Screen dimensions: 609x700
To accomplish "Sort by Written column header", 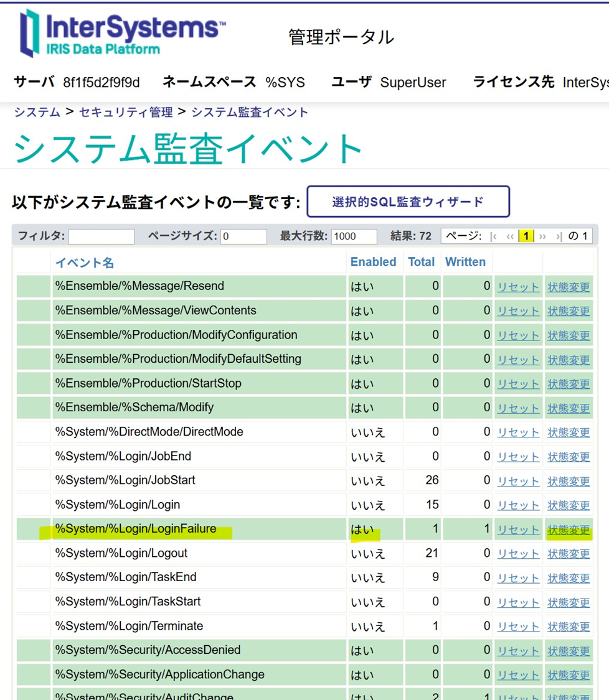I will click(x=465, y=262).
